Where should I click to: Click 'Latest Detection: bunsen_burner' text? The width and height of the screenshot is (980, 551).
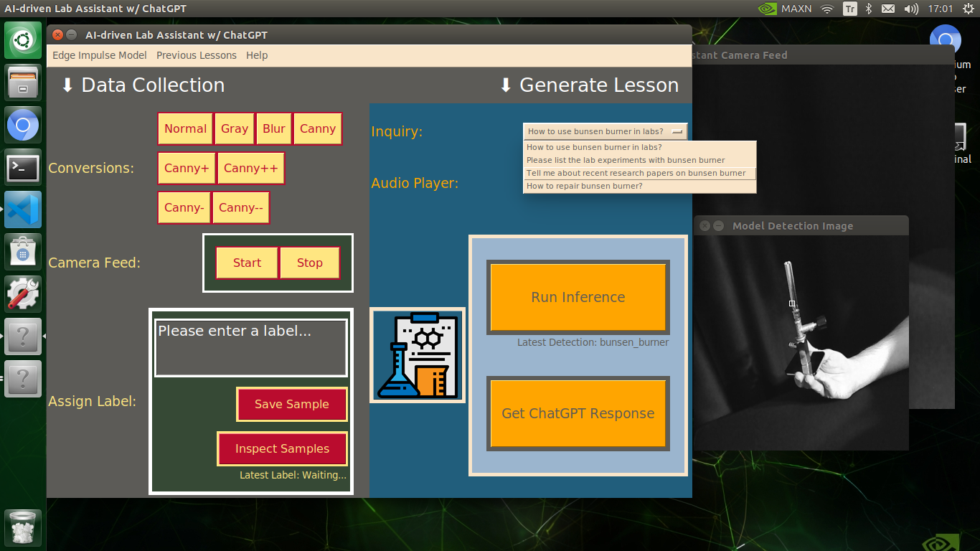[x=593, y=342]
